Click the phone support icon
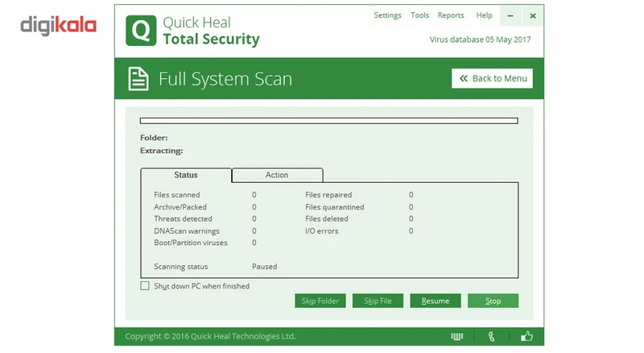Viewport: 644px width, 353px height. point(492,336)
